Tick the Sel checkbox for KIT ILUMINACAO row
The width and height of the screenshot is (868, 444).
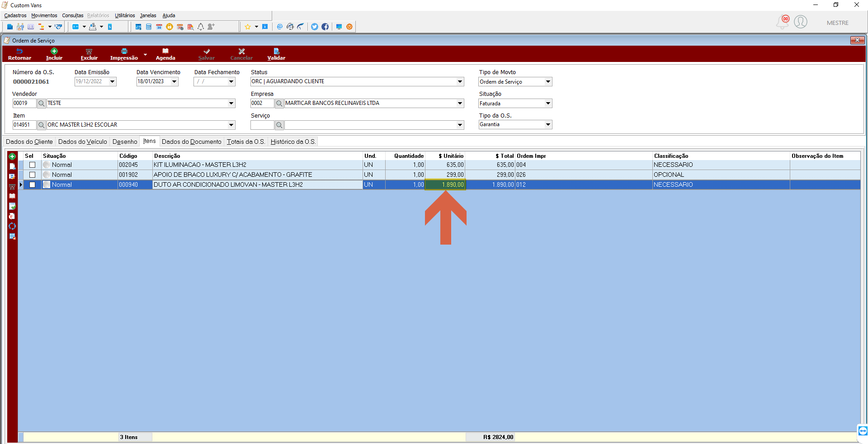pyautogui.click(x=32, y=165)
